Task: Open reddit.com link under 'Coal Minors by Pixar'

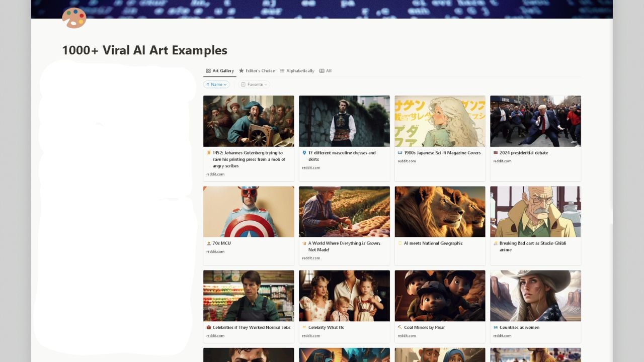Action: (407, 336)
